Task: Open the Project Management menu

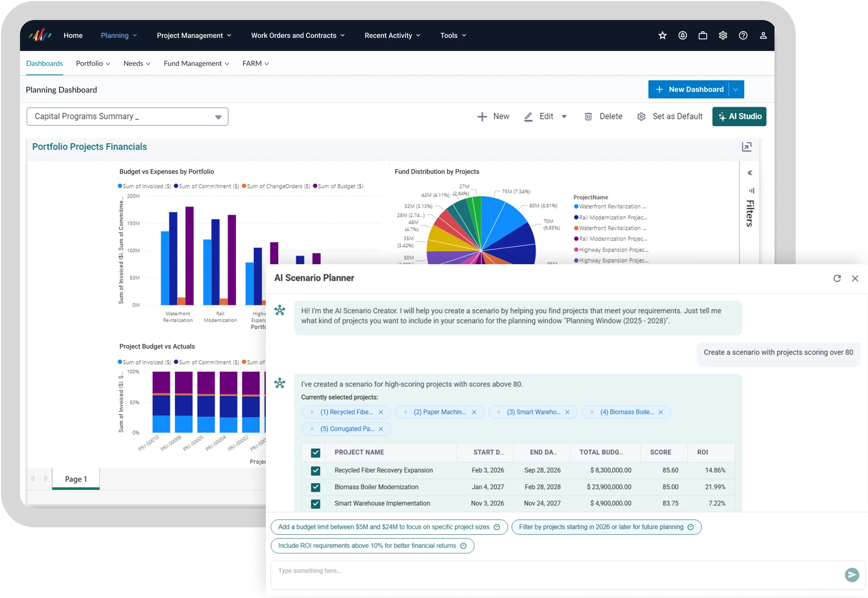Action: coord(194,35)
